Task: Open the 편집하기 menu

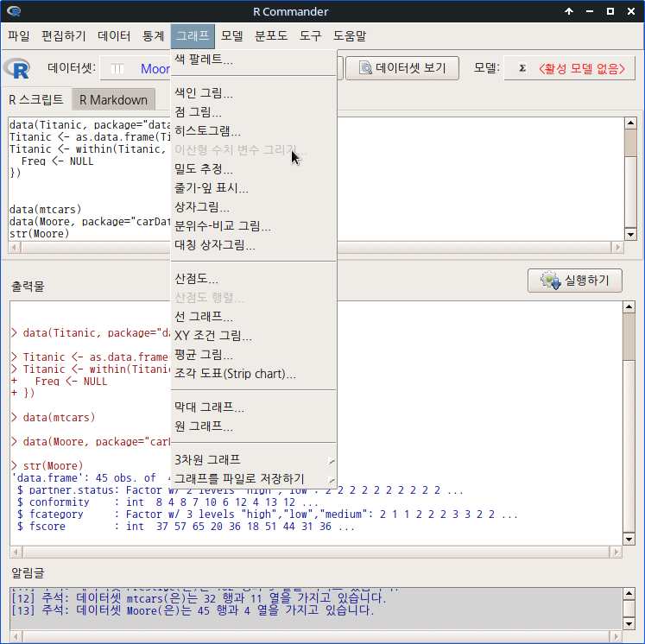Action: [64, 35]
